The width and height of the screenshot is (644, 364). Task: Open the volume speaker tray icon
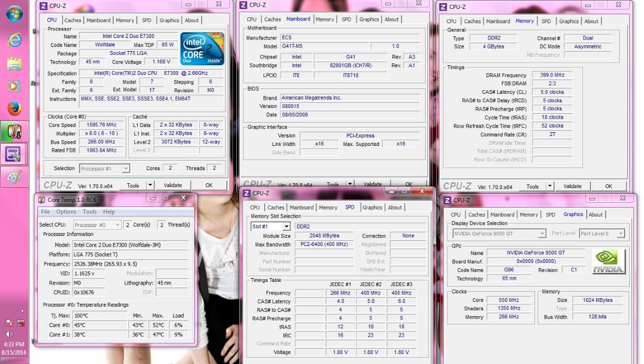[x=9, y=334]
